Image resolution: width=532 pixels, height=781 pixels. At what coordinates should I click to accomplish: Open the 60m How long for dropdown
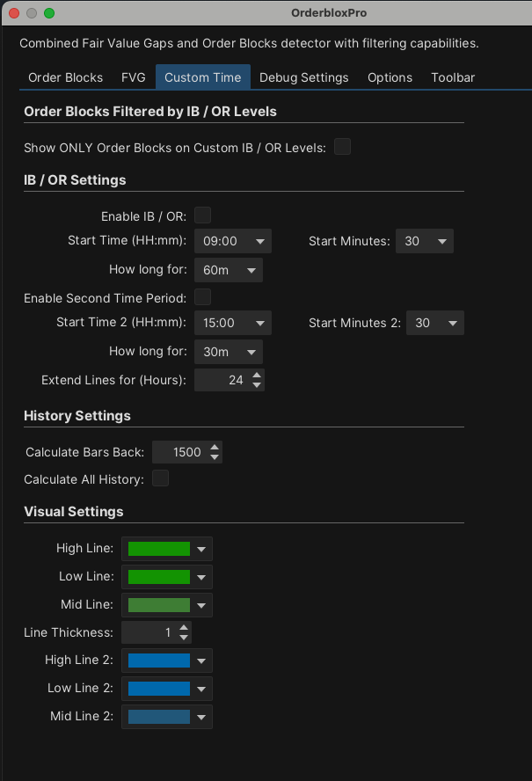coord(229,270)
